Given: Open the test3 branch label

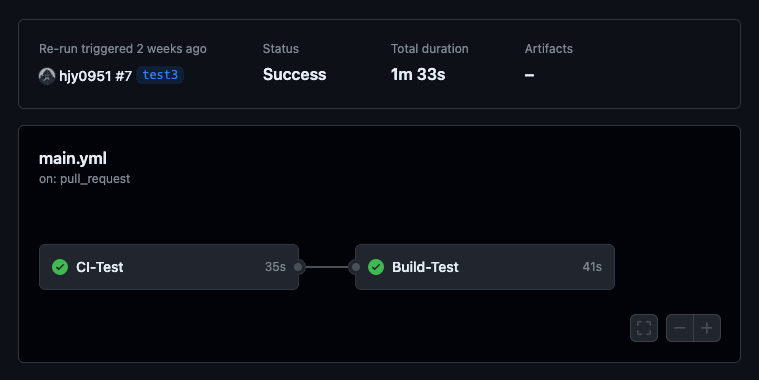Looking at the screenshot, I should (x=160, y=75).
